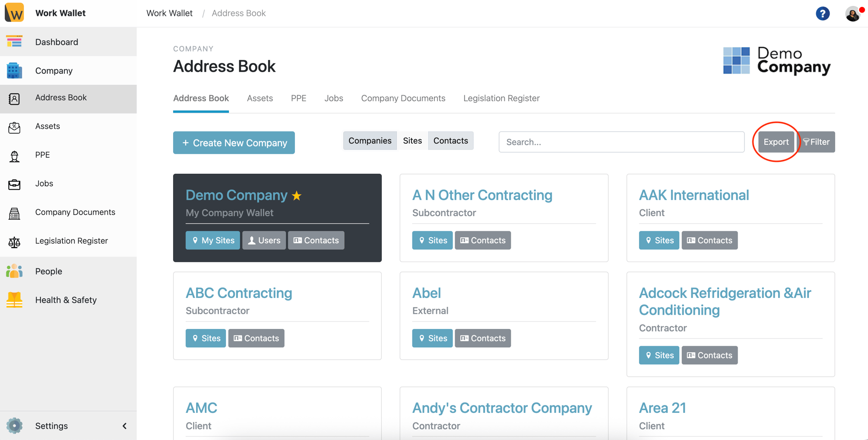Open the Legislation Register tab
This screenshot has height=440, width=868.
pos(501,98)
